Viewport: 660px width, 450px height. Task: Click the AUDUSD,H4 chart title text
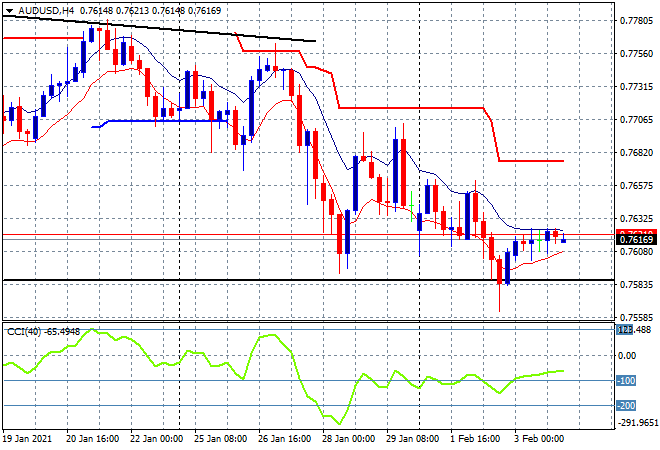click(x=40, y=10)
